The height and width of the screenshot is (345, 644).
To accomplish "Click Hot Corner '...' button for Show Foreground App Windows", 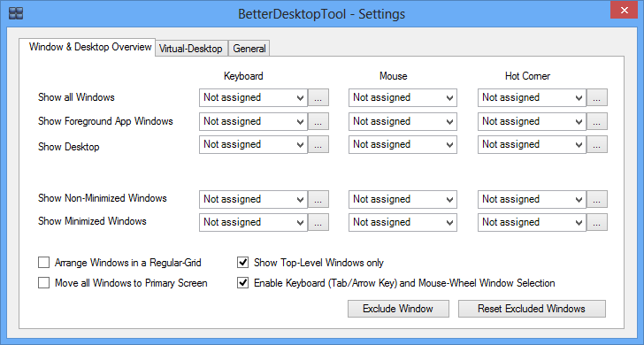I will coord(597,121).
